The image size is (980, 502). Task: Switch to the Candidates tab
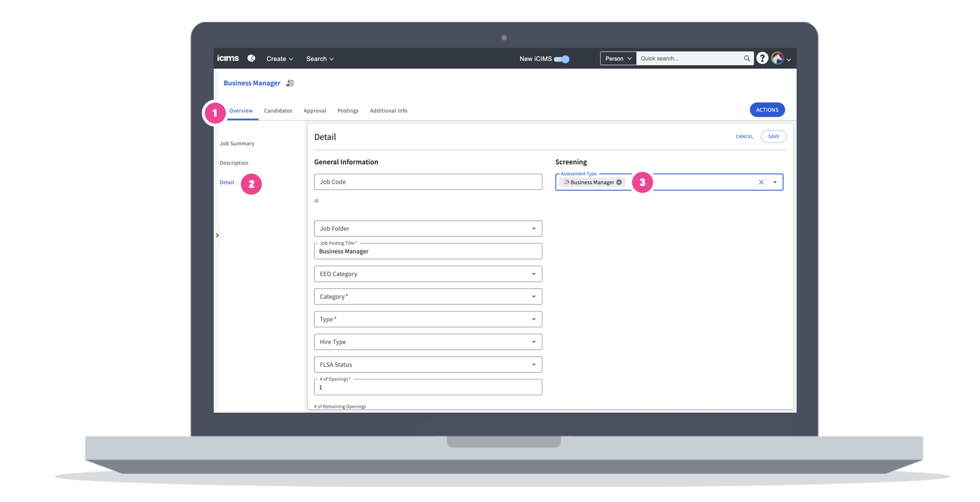click(278, 111)
